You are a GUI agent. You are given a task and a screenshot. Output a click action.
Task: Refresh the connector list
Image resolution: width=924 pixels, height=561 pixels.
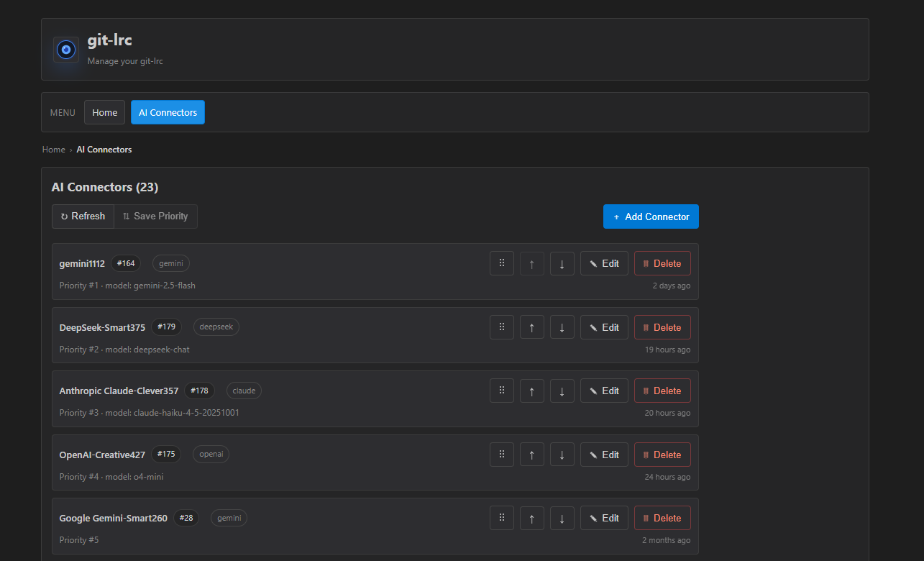pos(83,216)
